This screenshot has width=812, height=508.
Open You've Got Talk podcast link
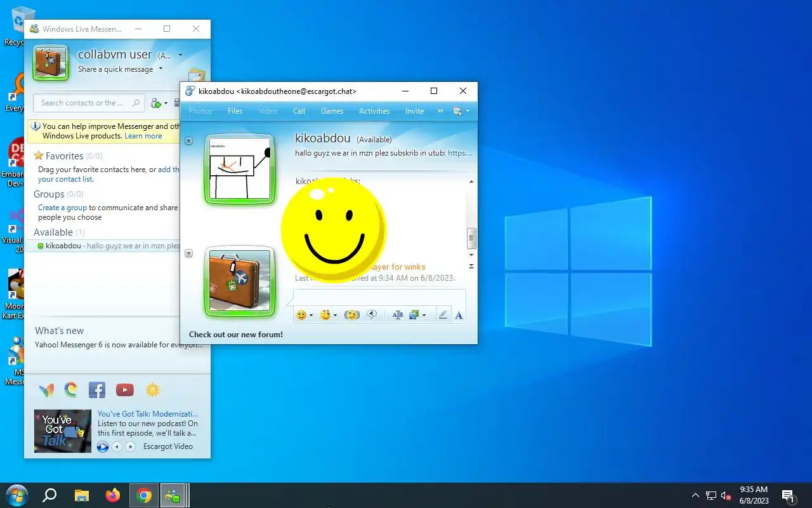[x=148, y=414]
